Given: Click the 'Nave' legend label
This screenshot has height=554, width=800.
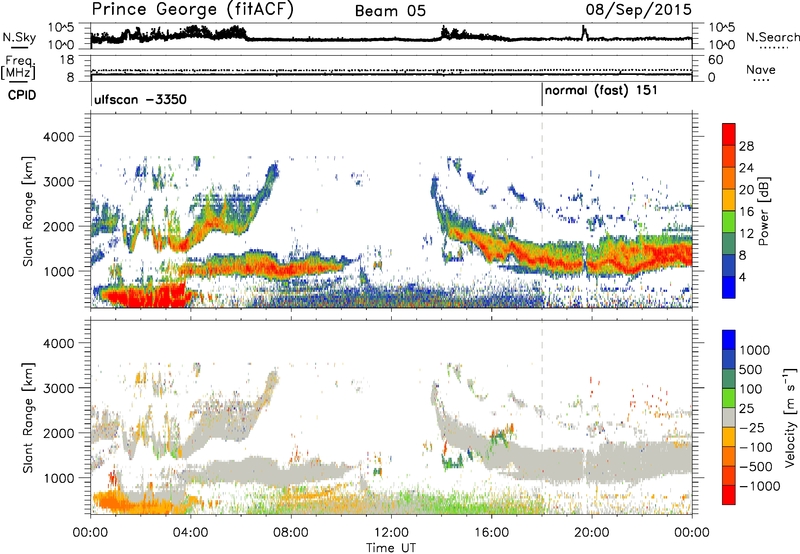Looking at the screenshot, I should coord(761,69).
